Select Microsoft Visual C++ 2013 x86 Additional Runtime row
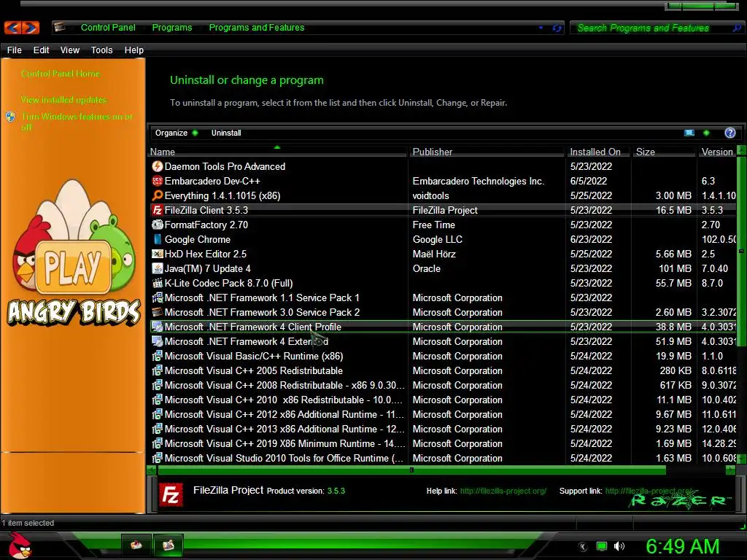747x560 pixels. pos(443,429)
